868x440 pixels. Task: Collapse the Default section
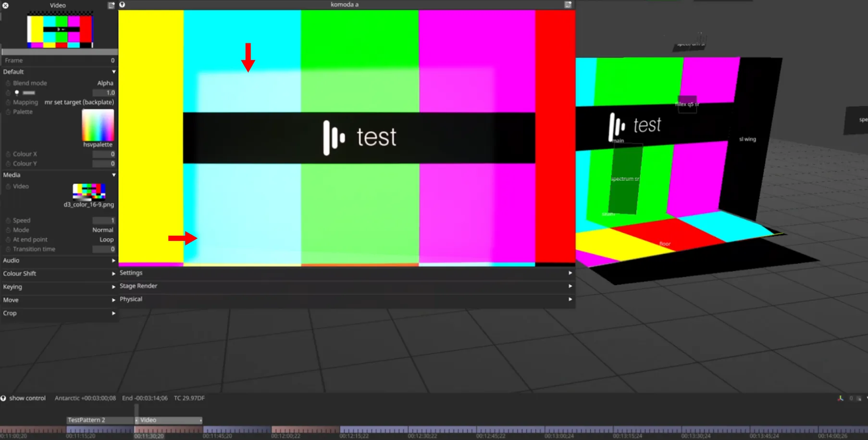coord(113,72)
